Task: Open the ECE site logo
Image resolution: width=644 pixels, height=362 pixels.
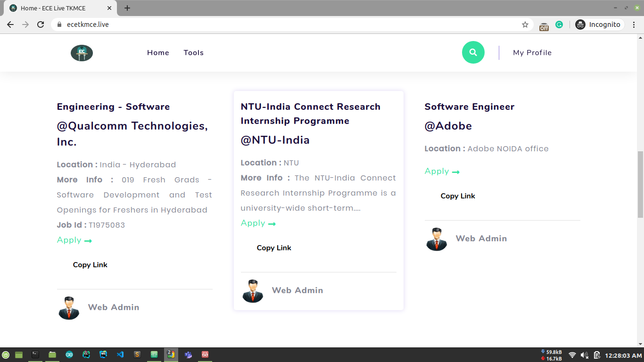Action: pos(82,53)
